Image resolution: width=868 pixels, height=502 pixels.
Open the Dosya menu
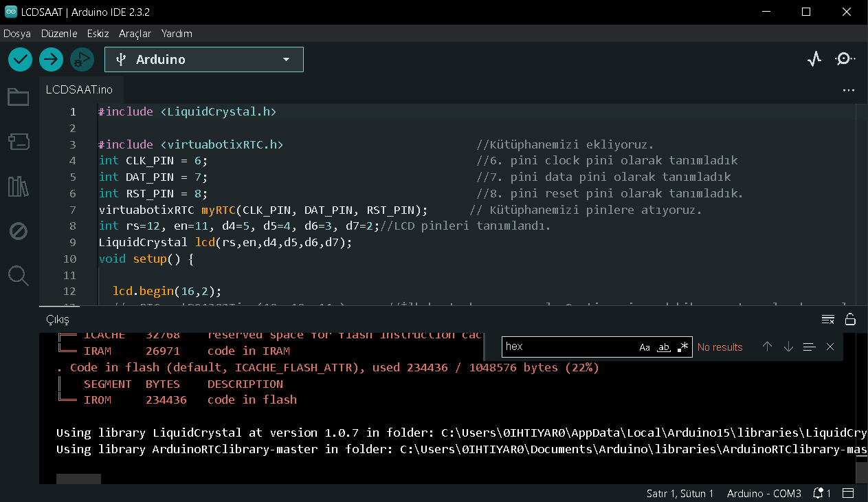17,33
